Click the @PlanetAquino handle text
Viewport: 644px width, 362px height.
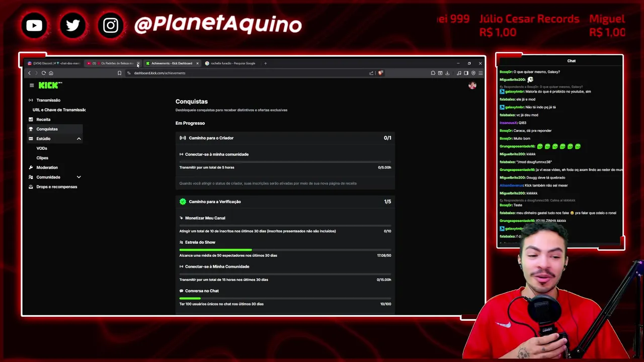tap(218, 24)
